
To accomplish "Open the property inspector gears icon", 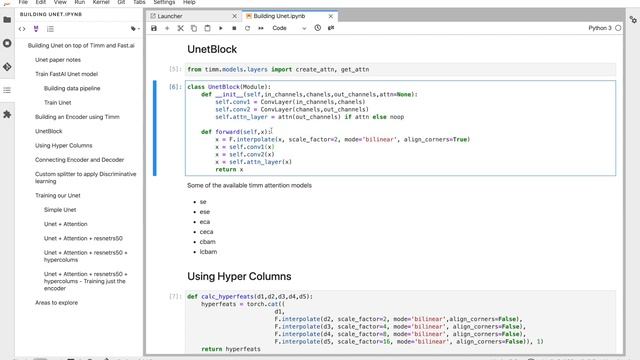I will (x=633, y=20).
